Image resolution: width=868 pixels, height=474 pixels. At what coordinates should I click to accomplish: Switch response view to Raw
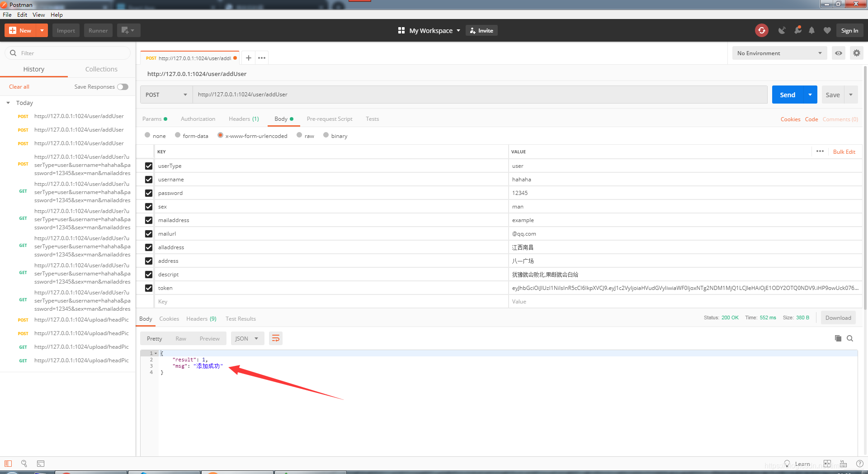tap(181, 338)
